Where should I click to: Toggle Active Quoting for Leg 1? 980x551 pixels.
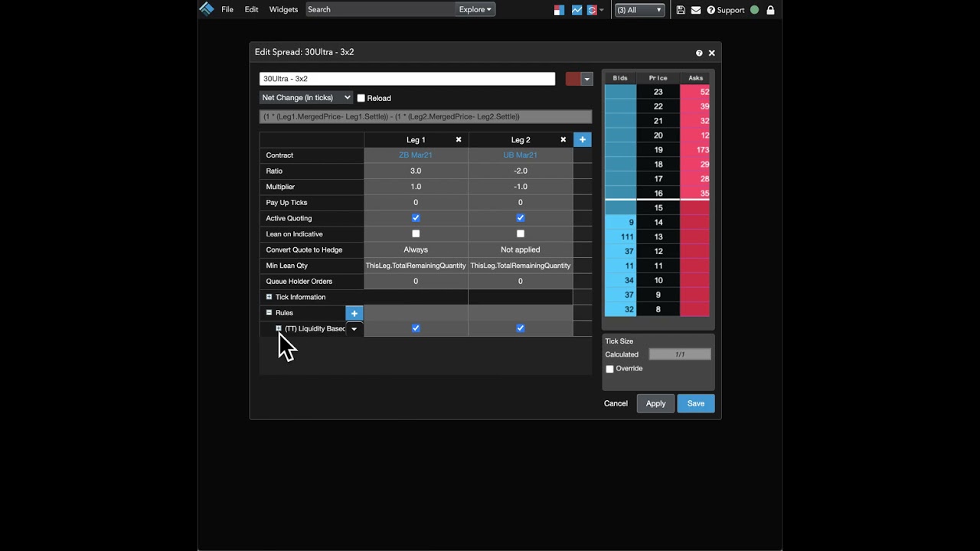(416, 218)
